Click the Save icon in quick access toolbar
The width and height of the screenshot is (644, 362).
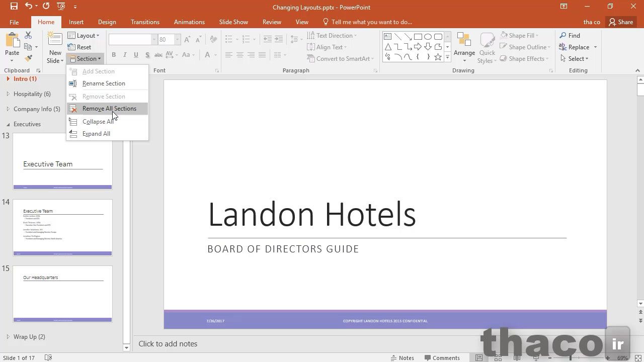pyautogui.click(x=14, y=7)
